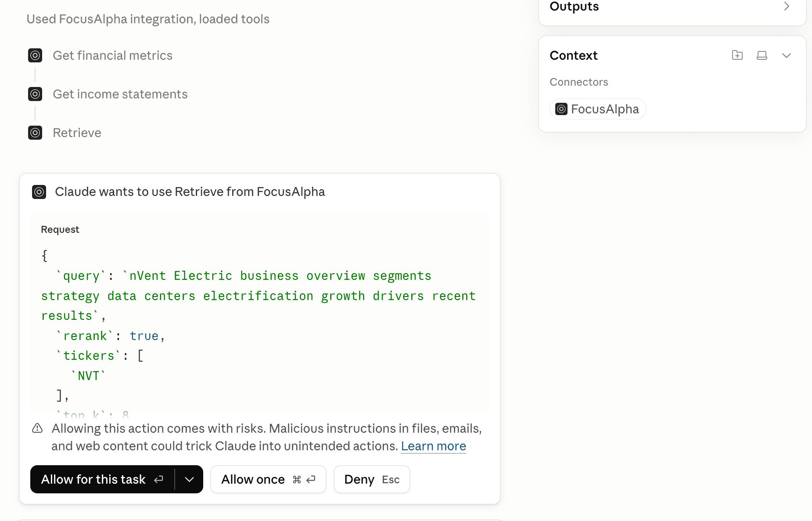
Task: Click FocusAlpha icon in permission prompt header
Action: pos(39,192)
